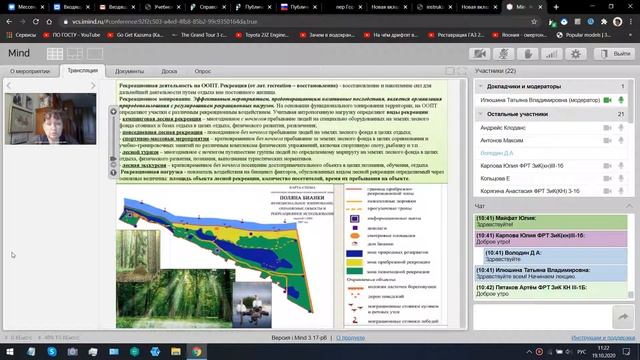Open the Доска tab
The image size is (640, 360).
(x=169, y=71)
